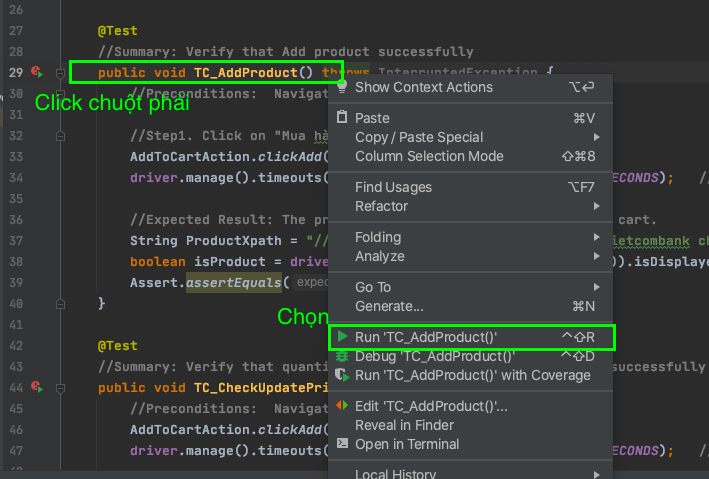This screenshot has height=479, width=709.
Task: Run 'TC_AddProduct()' with Coverage
Action: 470,375
